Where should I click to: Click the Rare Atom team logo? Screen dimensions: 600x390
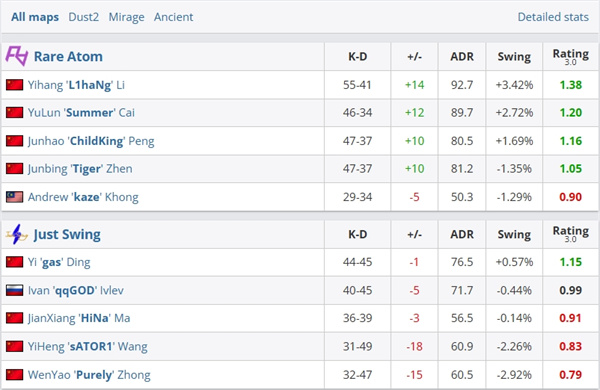click(x=16, y=56)
